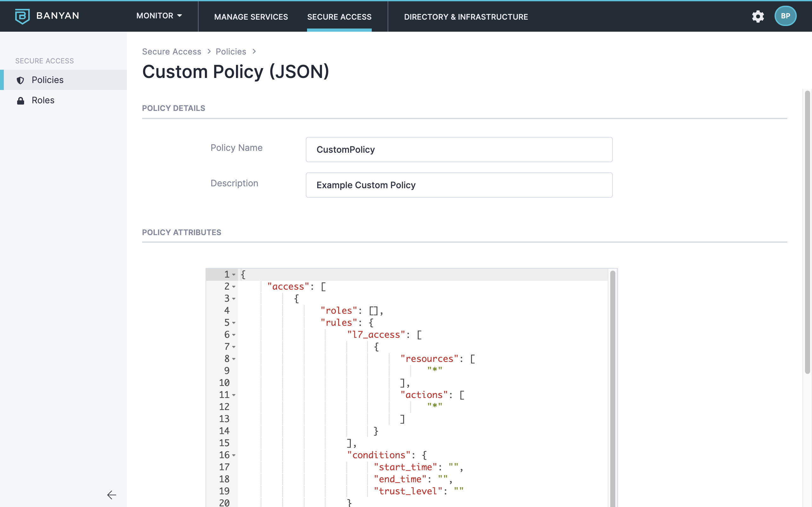Screen dimensions: 812x507
Task: Fold the conditions block on line 16
Action: pos(234,455)
